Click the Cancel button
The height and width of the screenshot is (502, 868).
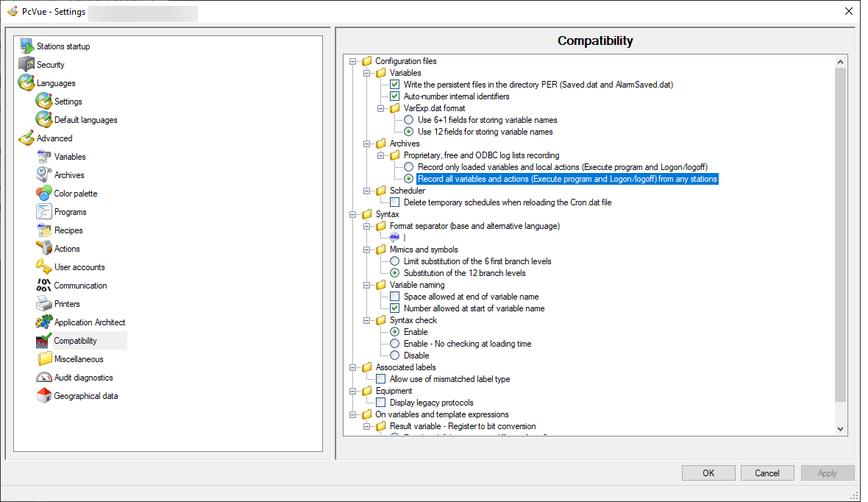tap(767, 473)
